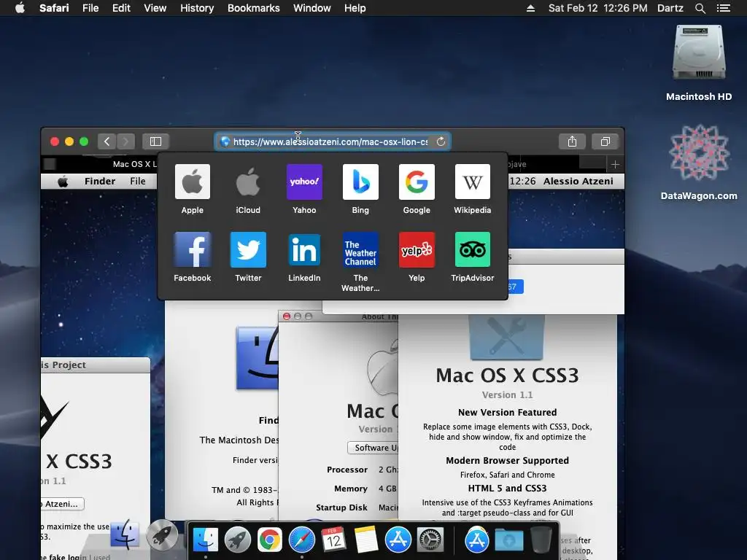Select the Mac OS X L tab
This screenshot has width=747, height=560.
pos(134,164)
